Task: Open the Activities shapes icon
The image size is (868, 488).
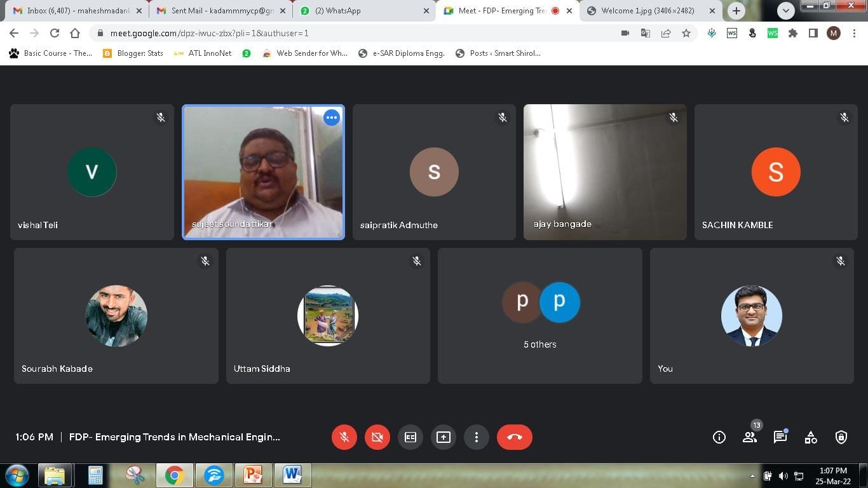Action: coord(810,437)
